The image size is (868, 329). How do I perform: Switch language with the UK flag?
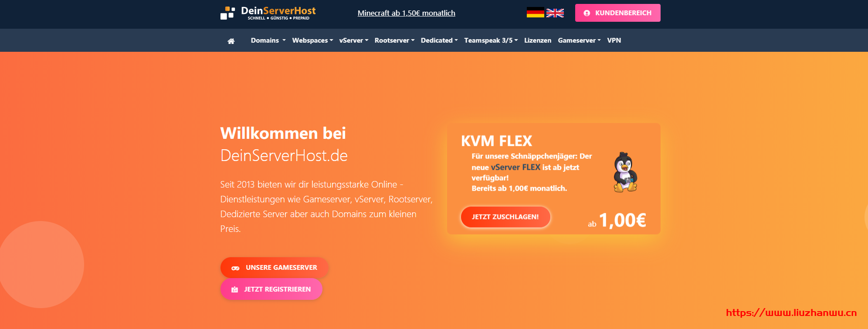click(555, 13)
